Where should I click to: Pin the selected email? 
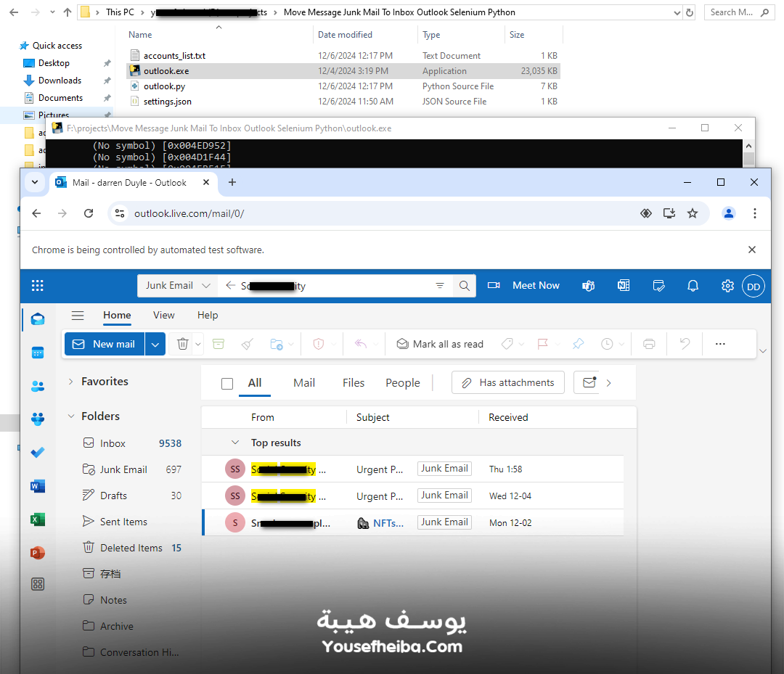578,343
